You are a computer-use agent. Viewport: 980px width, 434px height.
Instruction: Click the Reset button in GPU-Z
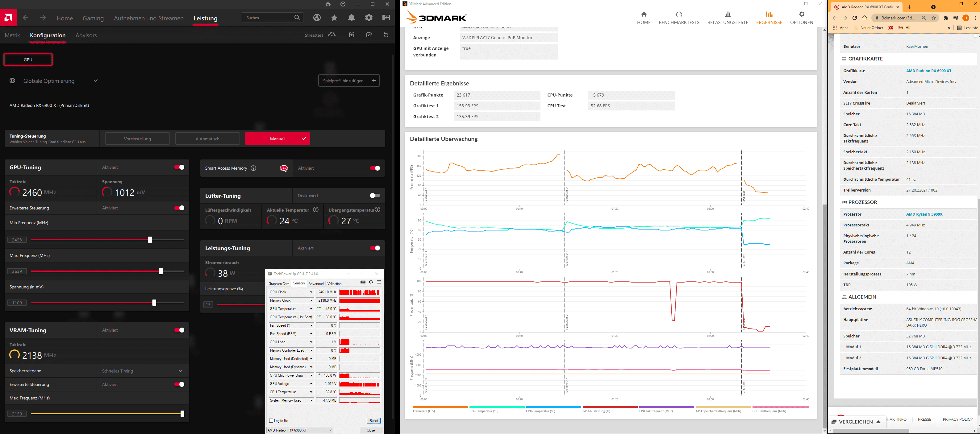click(x=373, y=421)
